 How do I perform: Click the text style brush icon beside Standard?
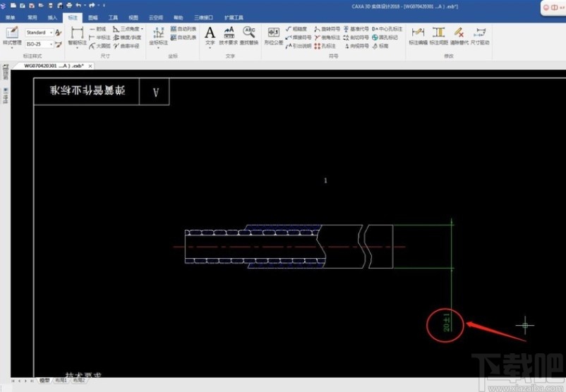[x=58, y=32]
